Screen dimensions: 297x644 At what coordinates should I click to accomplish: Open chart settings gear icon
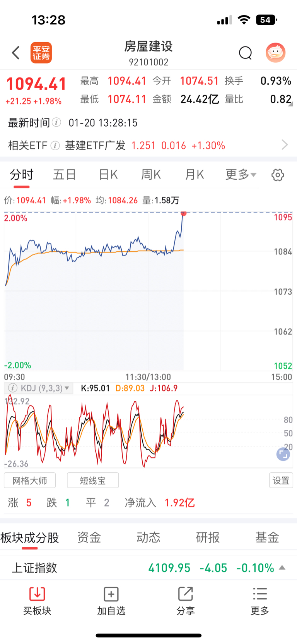278,175
